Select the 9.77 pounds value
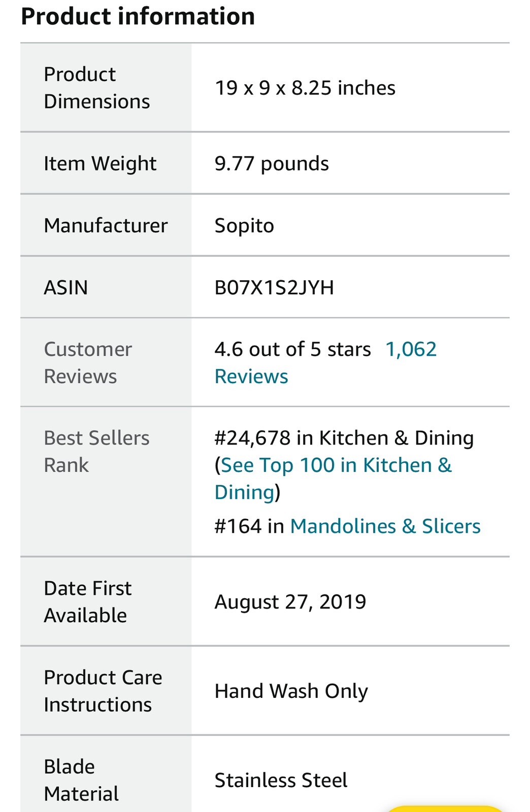This screenshot has height=812, width=530. (272, 163)
